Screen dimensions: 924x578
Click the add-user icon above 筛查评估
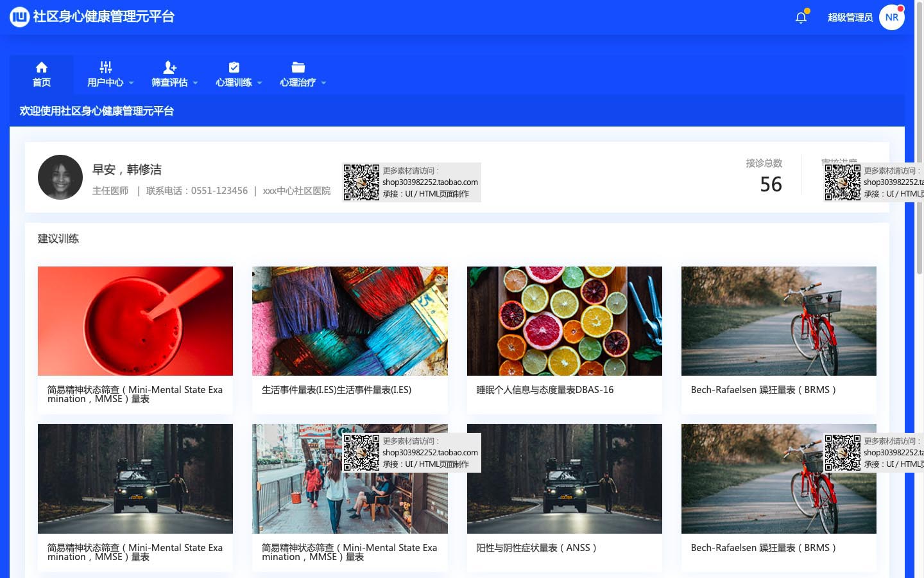pos(169,67)
